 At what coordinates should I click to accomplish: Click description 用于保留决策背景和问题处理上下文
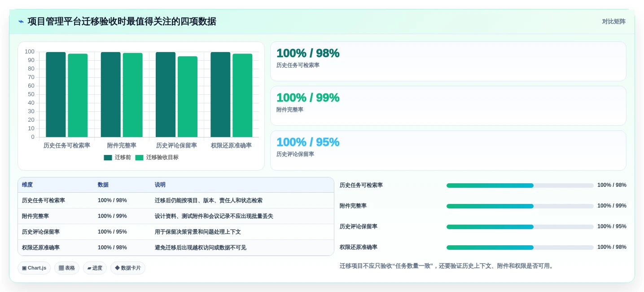198,232
